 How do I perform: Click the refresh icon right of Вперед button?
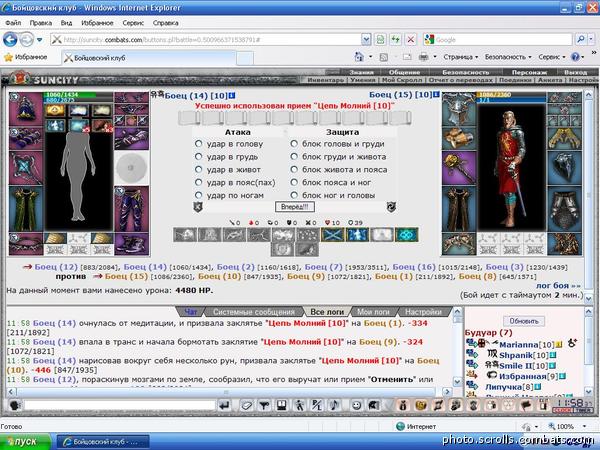pos(391,207)
